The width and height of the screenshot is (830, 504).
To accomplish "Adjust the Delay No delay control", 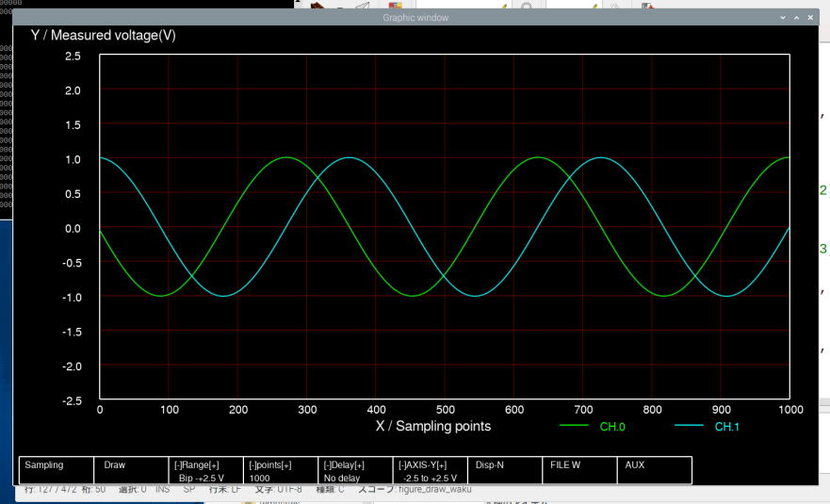I will click(x=355, y=470).
